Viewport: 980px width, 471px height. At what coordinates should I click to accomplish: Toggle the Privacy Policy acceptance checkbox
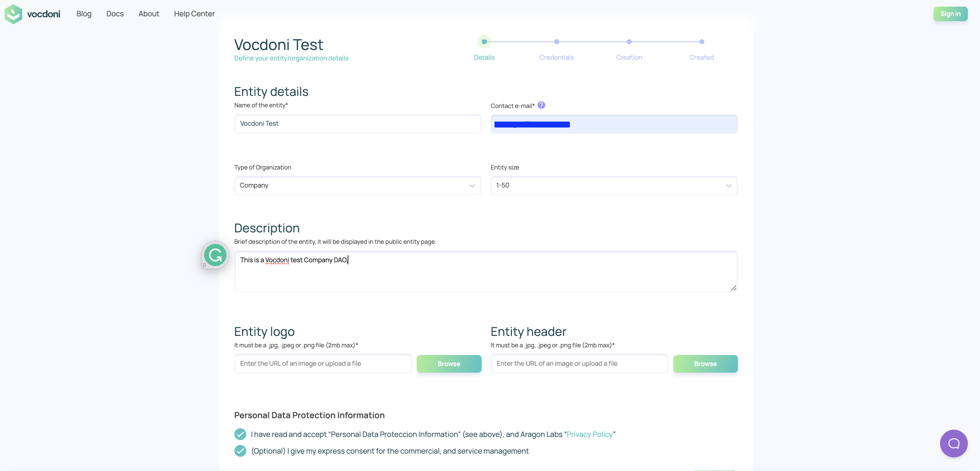(240, 434)
